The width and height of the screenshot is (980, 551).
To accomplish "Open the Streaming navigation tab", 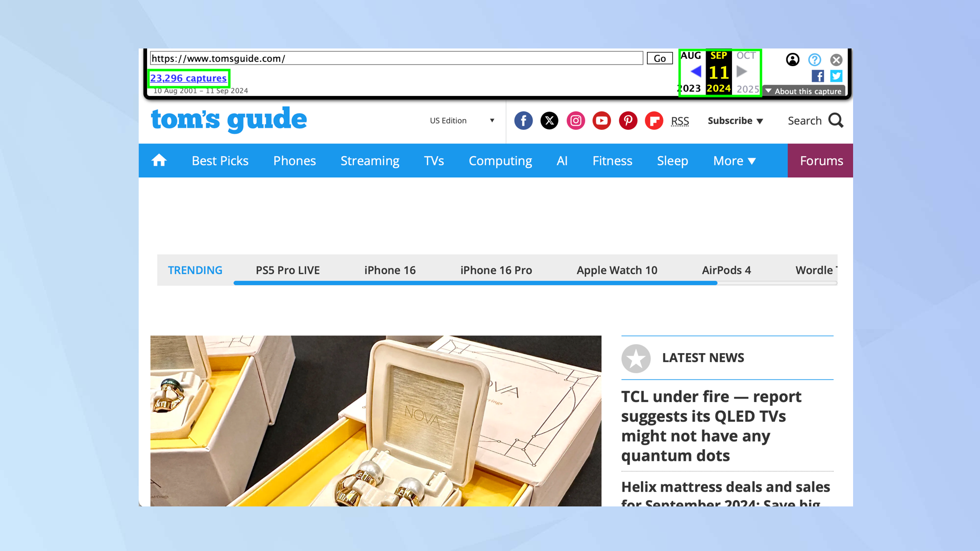I will (x=369, y=161).
